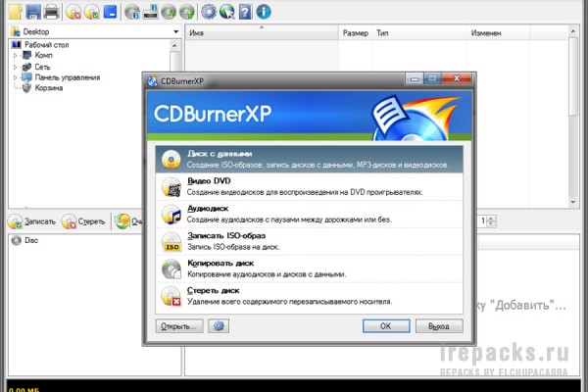This screenshot has height=392, width=588.
Task: Click the copies count stepper arrows
Action: [x=491, y=220]
